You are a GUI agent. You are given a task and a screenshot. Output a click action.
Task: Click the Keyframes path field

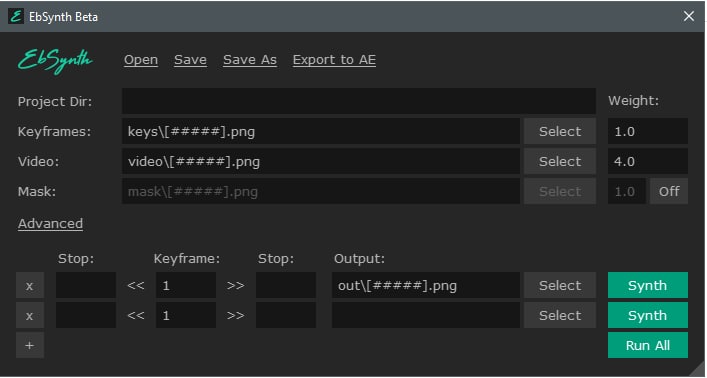point(321,131)
